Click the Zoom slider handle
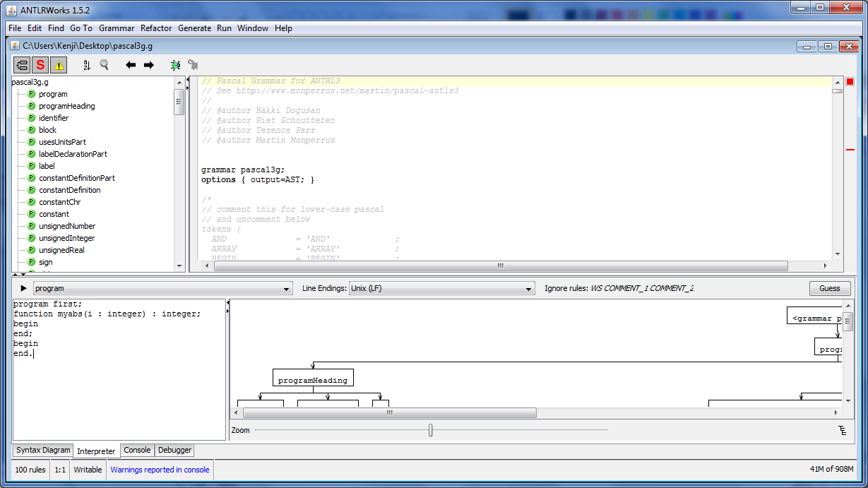Viewport: 868px width, 488px height. click(431, 430)
